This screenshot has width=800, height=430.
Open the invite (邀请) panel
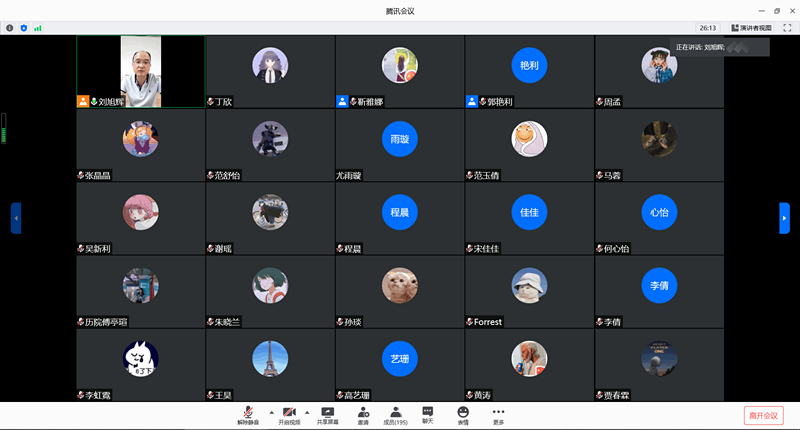click(363, 414)
